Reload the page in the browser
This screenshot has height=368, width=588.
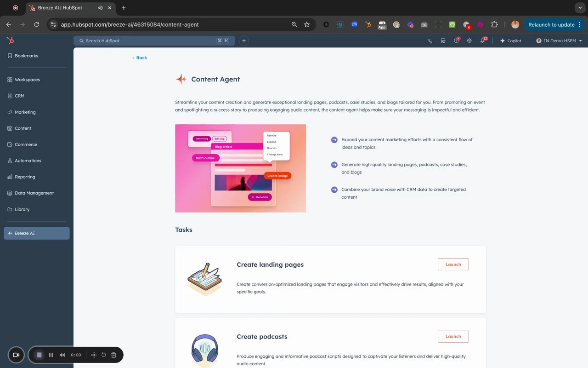coord(37,24)
